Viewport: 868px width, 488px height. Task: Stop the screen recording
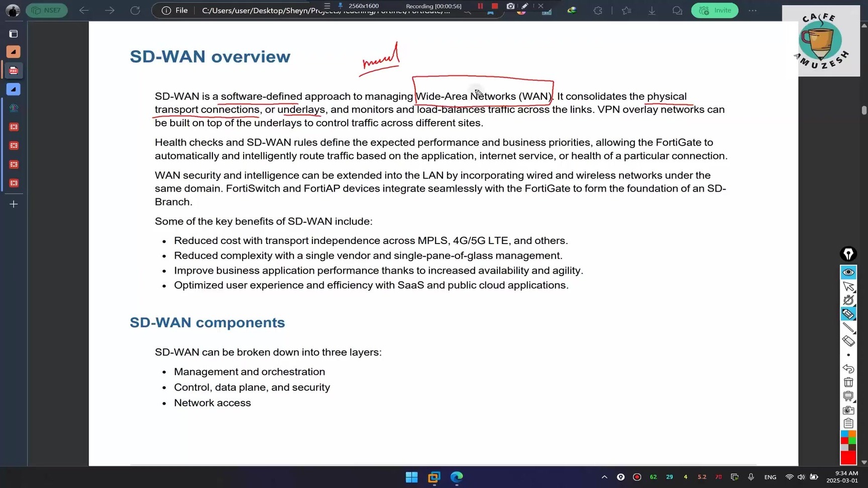[x=495, y=6]
